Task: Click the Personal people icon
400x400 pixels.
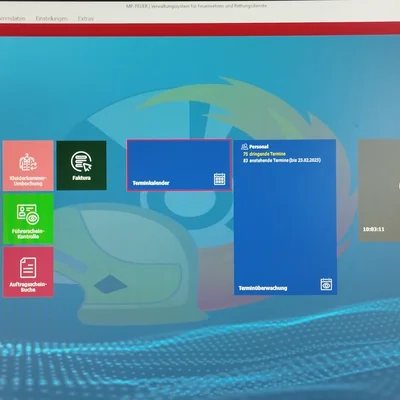Action: click(x=244, y=146)
